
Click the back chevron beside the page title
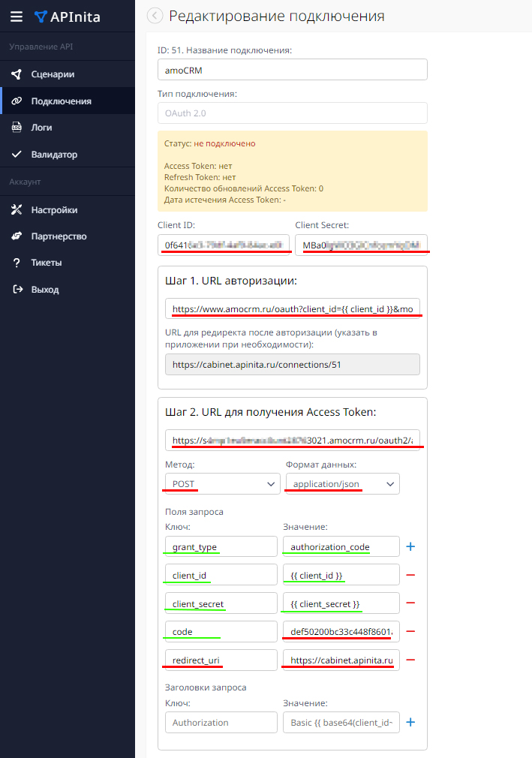(x=155, y=15)
